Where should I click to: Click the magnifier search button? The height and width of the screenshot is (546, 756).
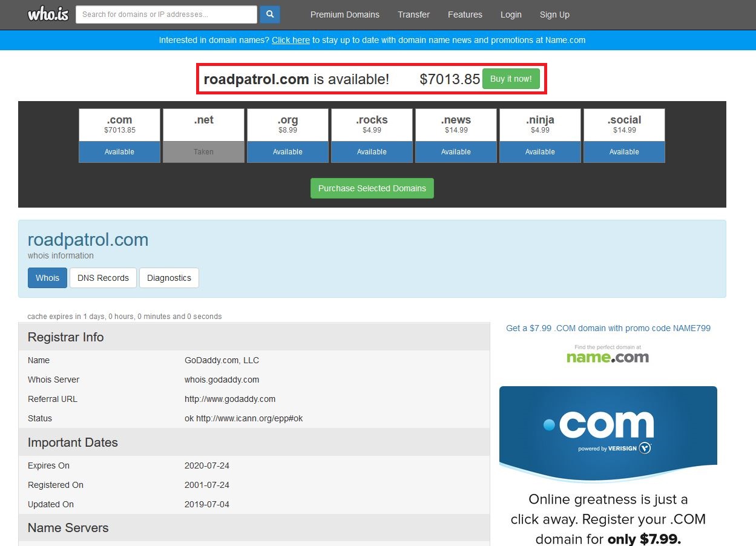click(270, 15)
